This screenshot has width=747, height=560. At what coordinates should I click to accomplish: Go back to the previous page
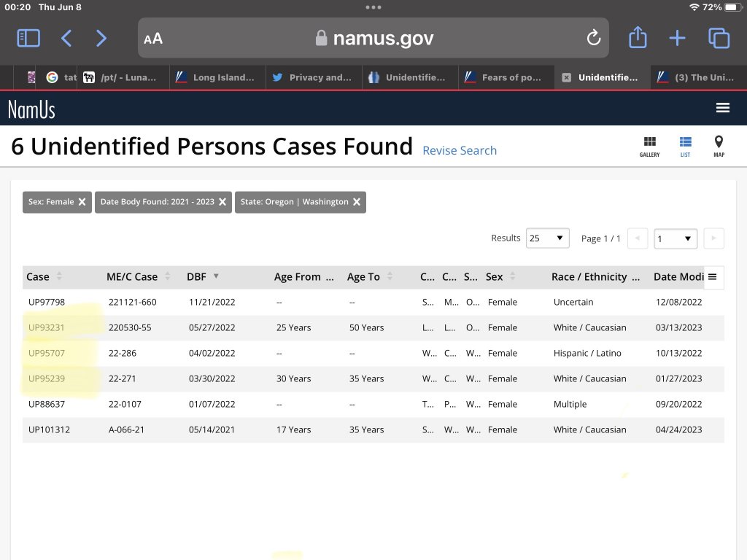(66, 38)
